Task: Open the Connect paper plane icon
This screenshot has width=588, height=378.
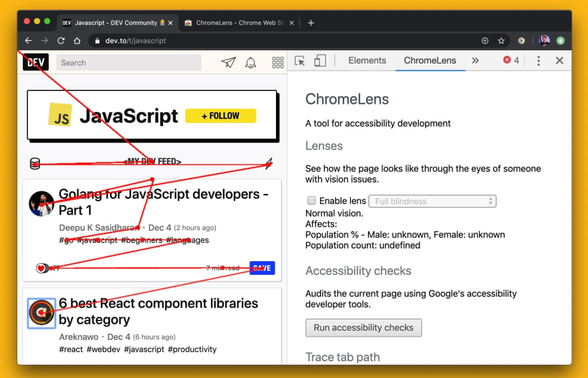Action: 229,62
